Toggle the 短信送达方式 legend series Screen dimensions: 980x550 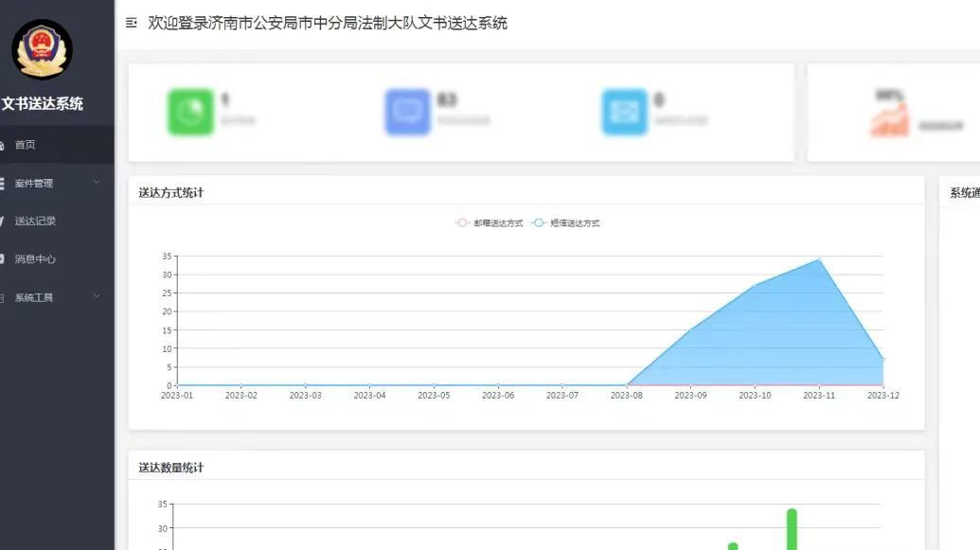pos(566,223)
